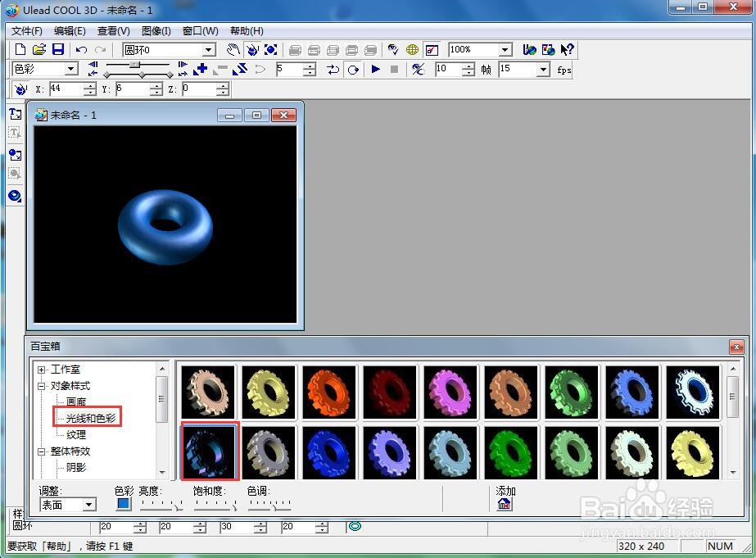Select 纹理 in the tree list

tap(75, 434)
